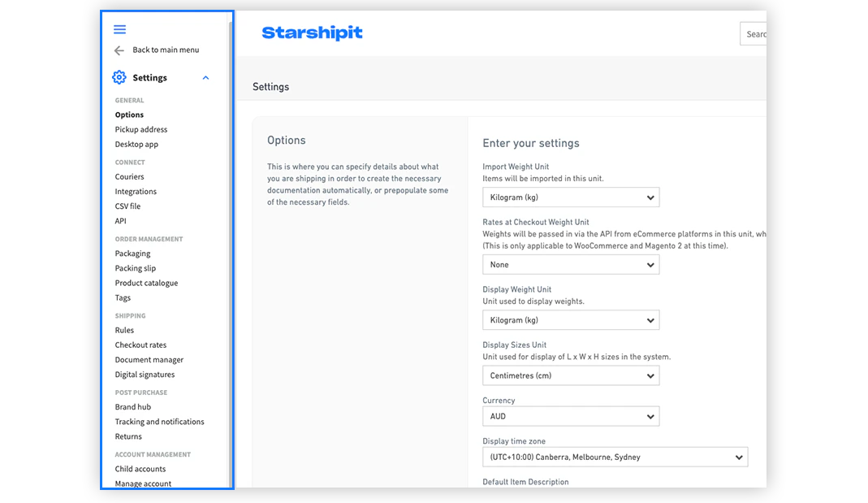Choose a currency from the AUD dropdown
Viewport: 868px width, 503px height.
click(570, 416)
